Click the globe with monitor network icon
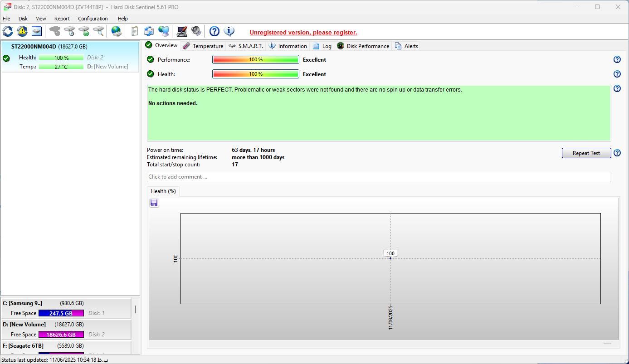This screenshot has height=364, width=629. pos(164,31)
